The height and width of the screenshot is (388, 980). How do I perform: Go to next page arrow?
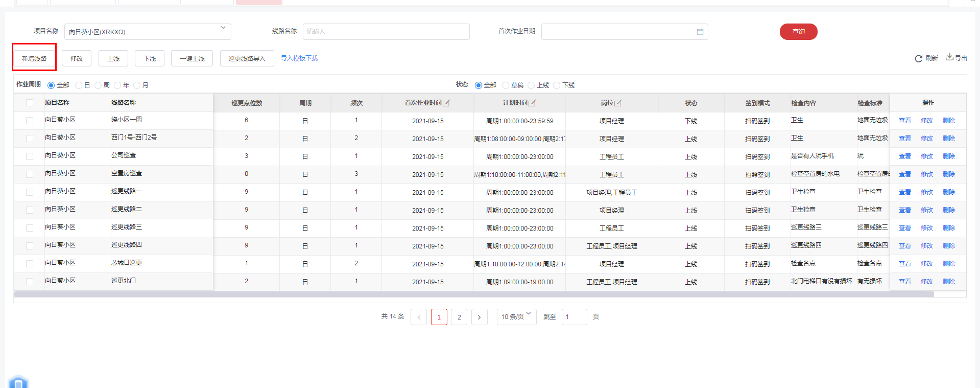[479, 317]
